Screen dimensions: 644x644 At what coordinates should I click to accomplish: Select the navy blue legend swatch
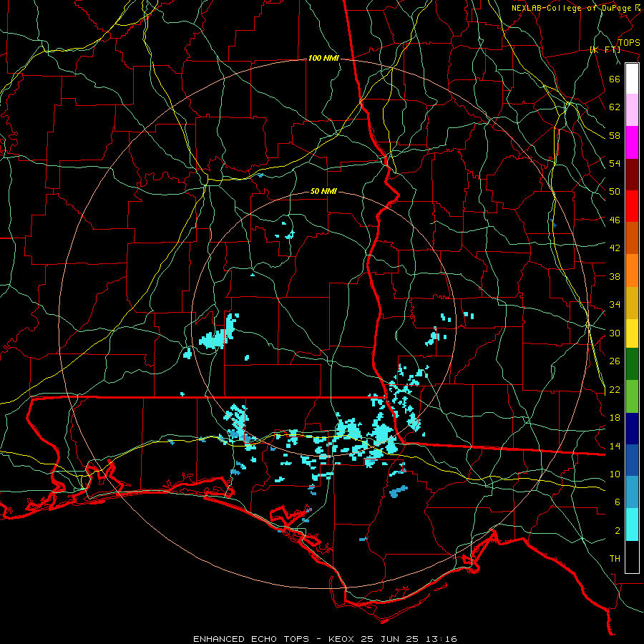(632, 429)
